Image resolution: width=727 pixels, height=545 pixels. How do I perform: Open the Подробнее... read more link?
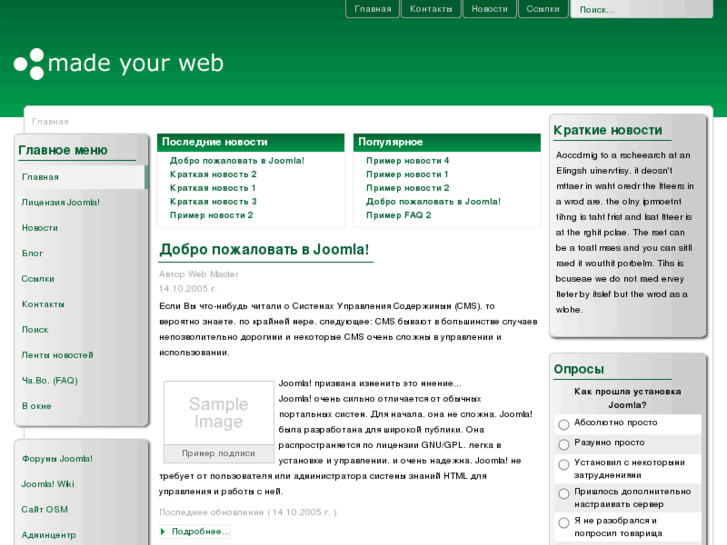click(x=200, y=532)
